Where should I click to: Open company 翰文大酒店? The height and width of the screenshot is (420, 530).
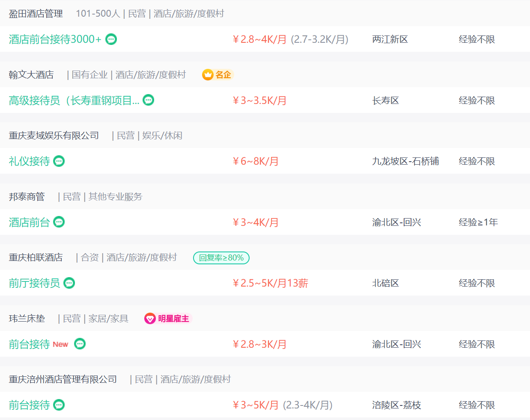(x=31, y=75)
